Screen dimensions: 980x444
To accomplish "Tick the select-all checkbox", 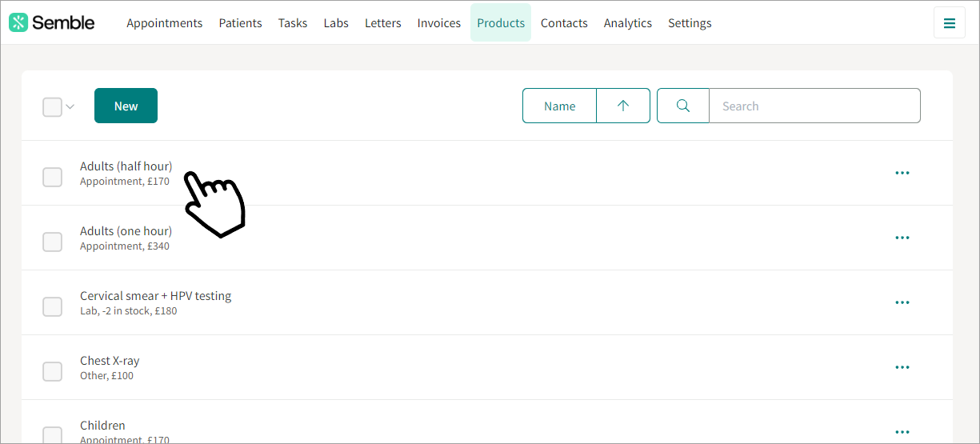I will 52,106.
